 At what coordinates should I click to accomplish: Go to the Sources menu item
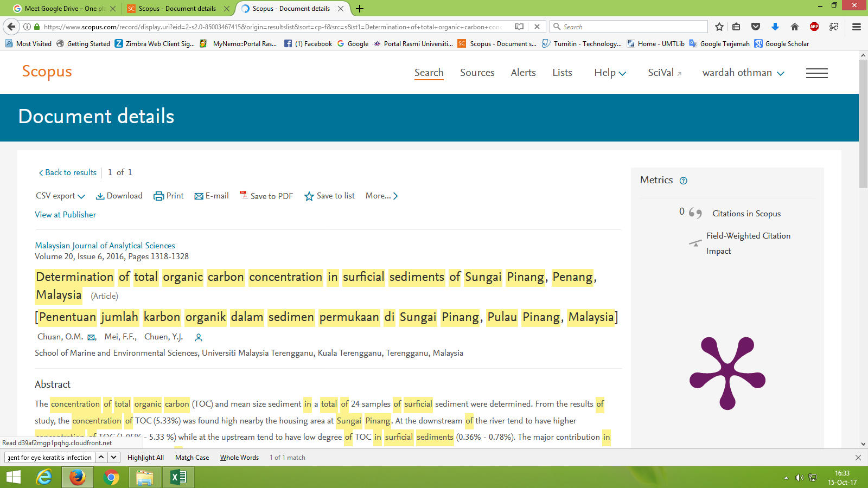pyautogui.click(x=477, y=73)
